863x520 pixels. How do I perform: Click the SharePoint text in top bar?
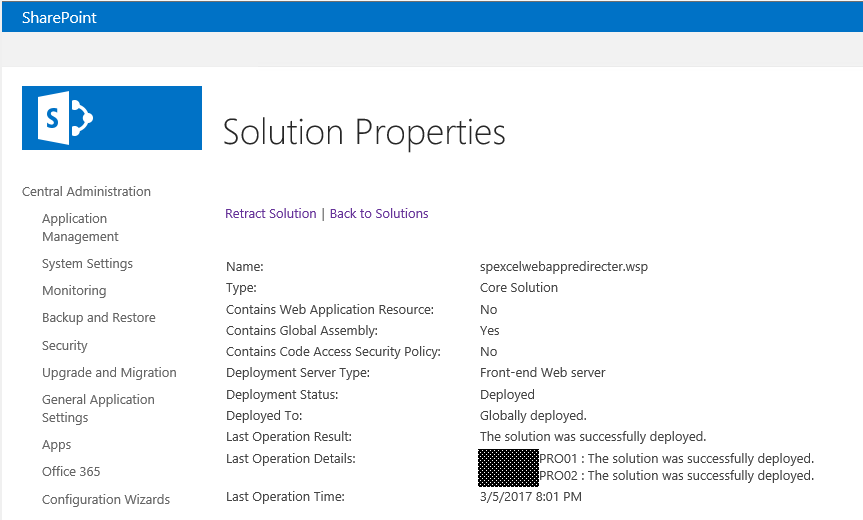click(x=59, y=17)
